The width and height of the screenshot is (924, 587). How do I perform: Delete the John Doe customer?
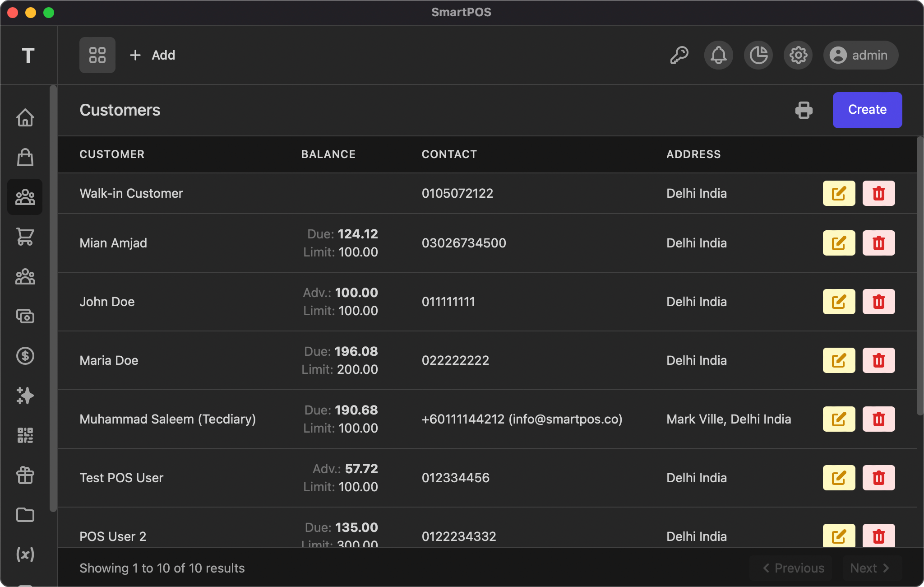coord(878,302)
